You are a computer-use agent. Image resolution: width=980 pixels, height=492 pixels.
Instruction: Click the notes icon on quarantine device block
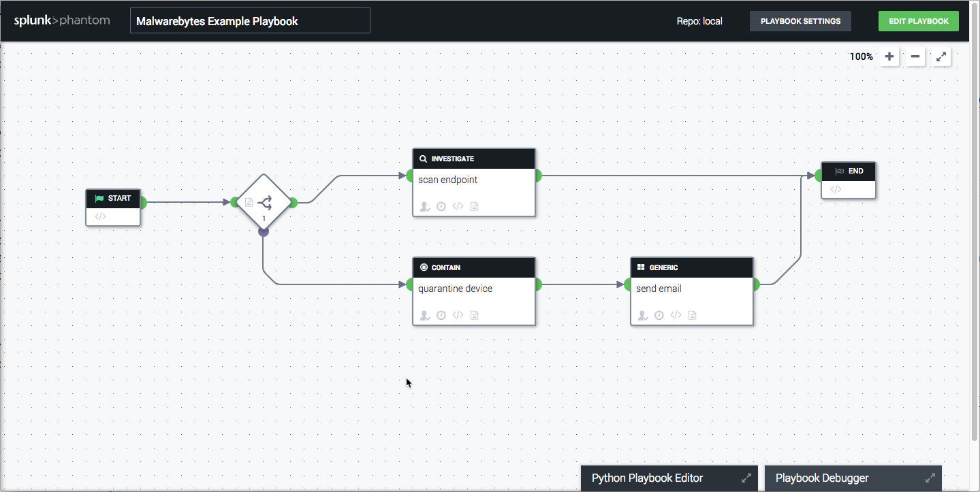click(x=475, y=315)
